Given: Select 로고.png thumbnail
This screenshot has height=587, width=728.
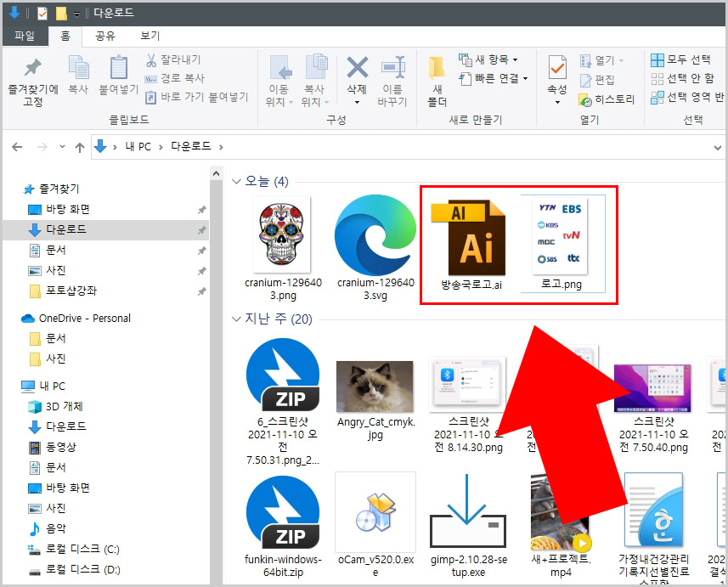Looking at the screenshot, I should (x=561, y=236).
